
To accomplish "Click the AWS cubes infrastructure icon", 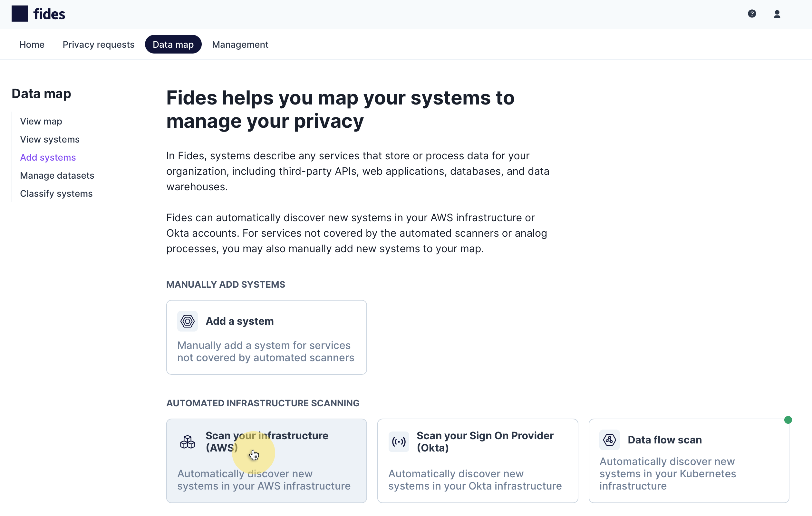I will pyautogui.click(x=188, y=442).
